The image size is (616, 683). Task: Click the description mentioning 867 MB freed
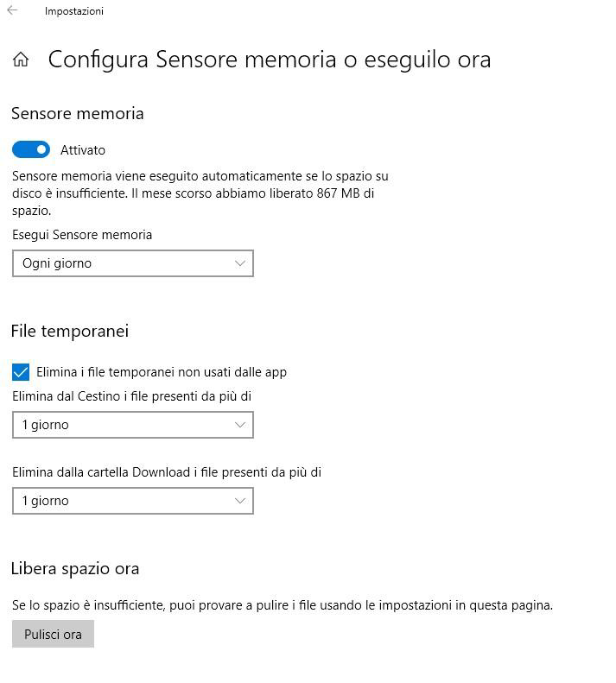[x=200, y=193]
